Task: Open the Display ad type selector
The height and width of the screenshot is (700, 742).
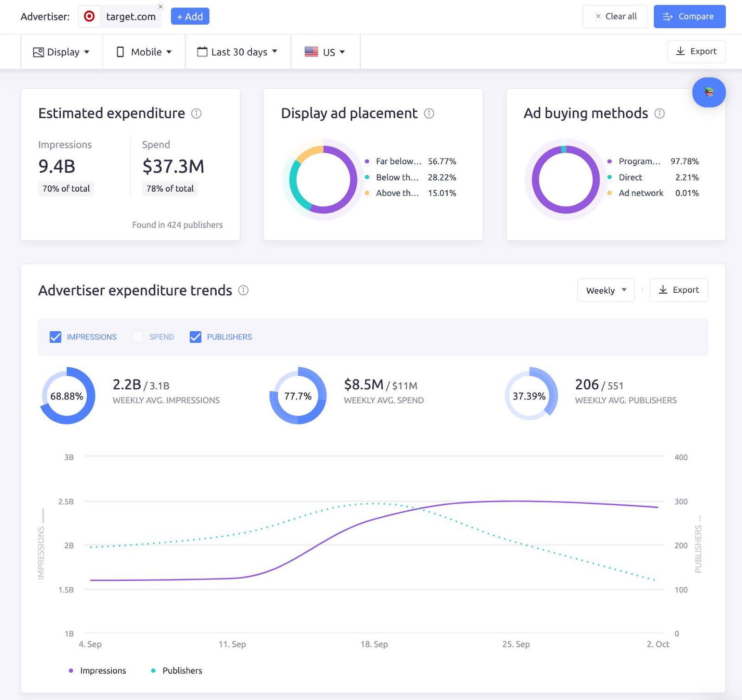Action: click(61, 51)
